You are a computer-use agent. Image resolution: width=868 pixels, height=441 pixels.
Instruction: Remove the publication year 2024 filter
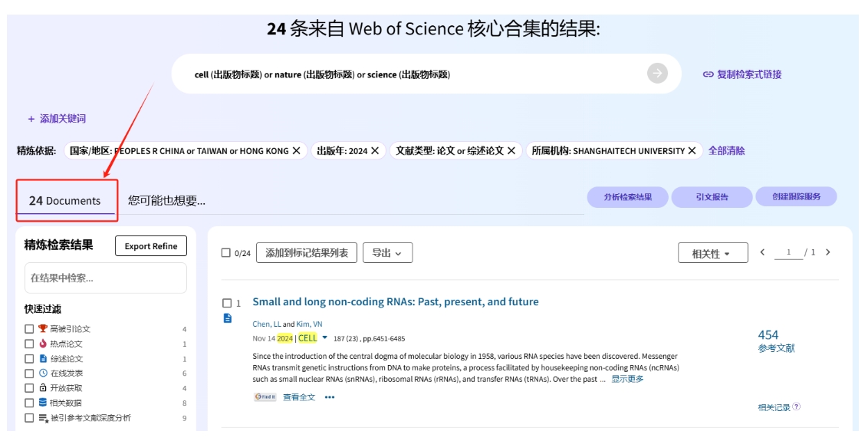375,150
